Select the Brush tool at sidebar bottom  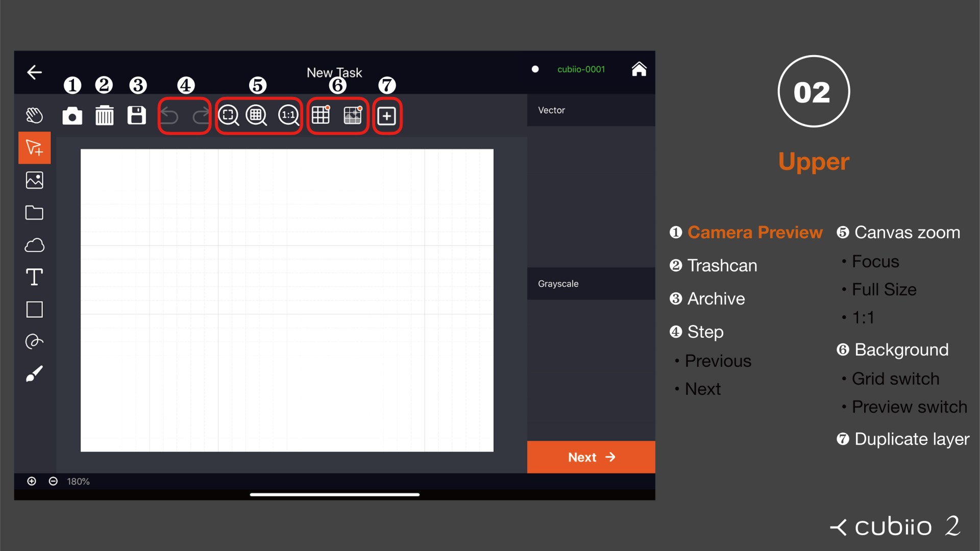pos(34,374)
